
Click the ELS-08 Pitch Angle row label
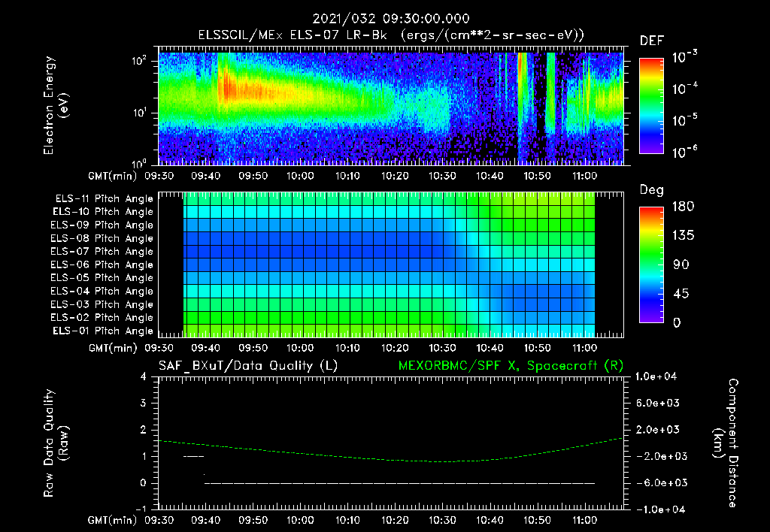click(102, 238)
